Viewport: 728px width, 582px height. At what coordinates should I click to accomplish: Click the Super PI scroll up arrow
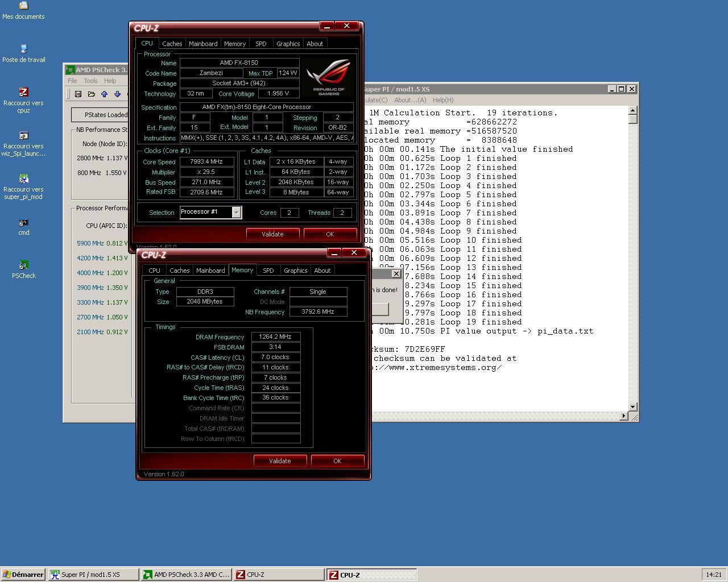[632, 110]
